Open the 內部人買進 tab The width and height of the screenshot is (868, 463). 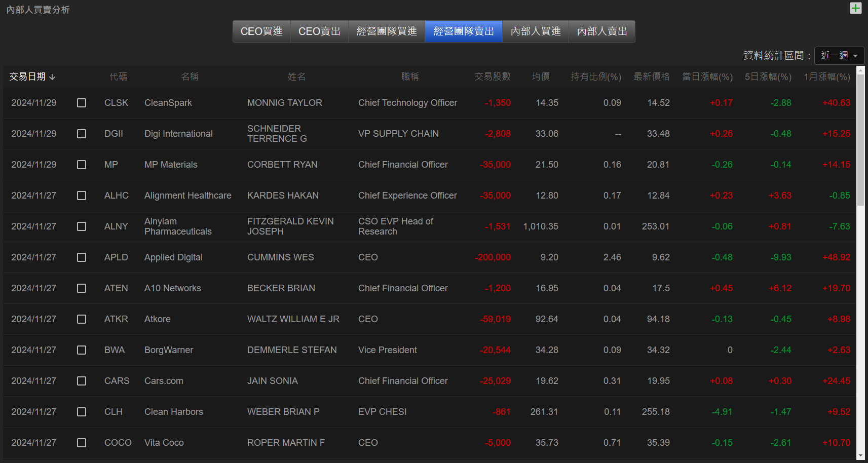click(536, 31)
